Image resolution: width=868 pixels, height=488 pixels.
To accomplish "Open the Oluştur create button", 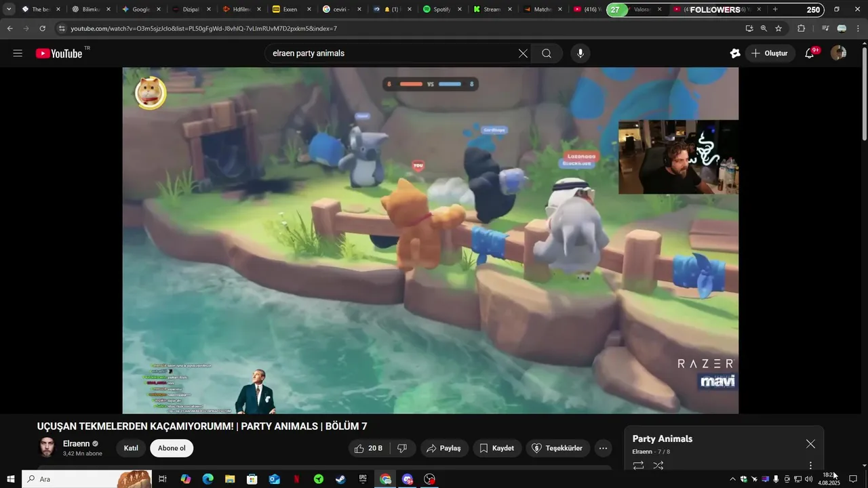I will (770, 54).
